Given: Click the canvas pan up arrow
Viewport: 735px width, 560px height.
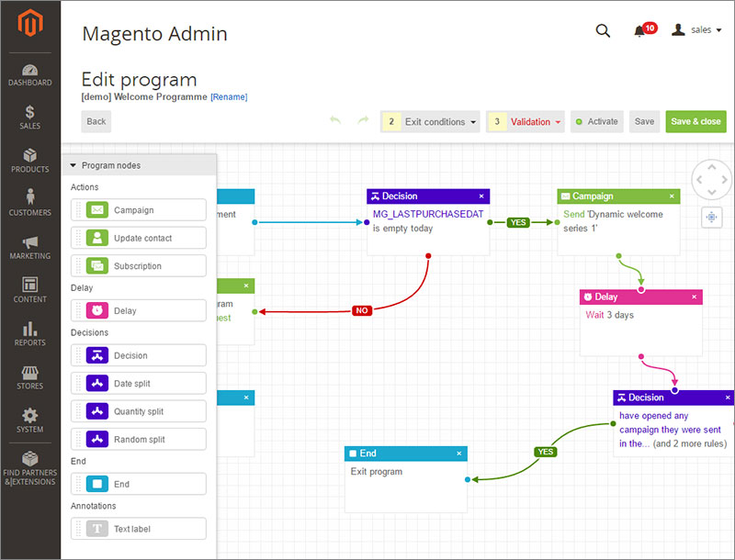Looking at the screenshot, I should click(711, 167).
